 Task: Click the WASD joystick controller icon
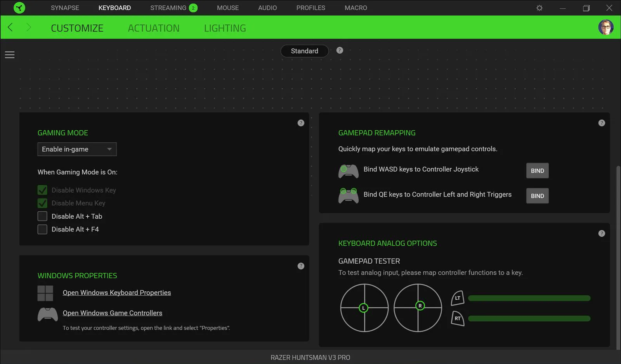click(349, 171)
